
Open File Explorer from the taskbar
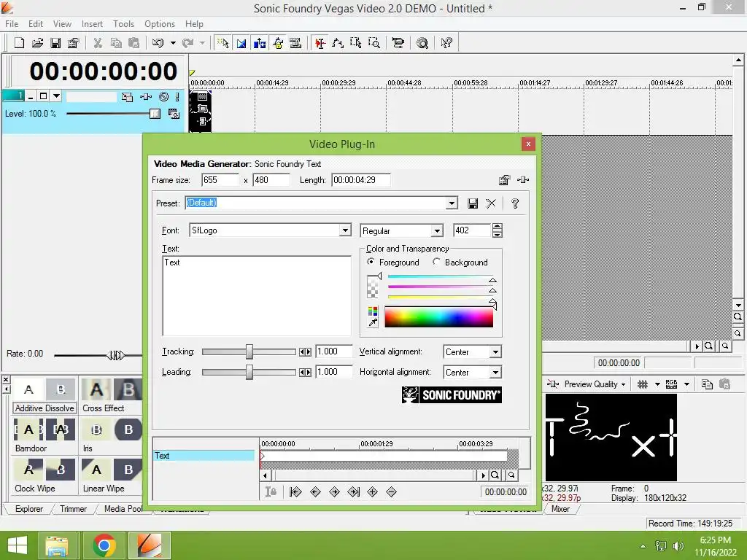point(57,545)
